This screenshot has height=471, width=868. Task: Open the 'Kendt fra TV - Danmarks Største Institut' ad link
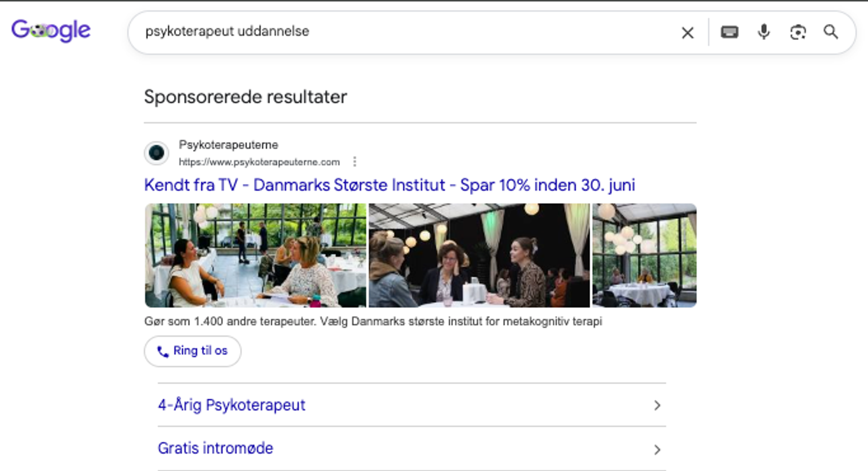point(389,185)
